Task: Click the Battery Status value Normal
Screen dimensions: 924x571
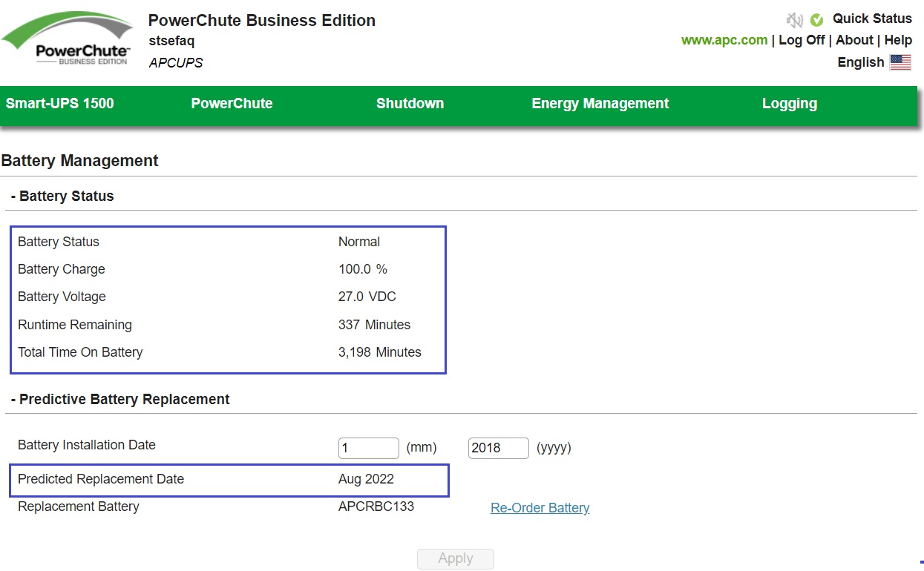Action: click(359, 242)
